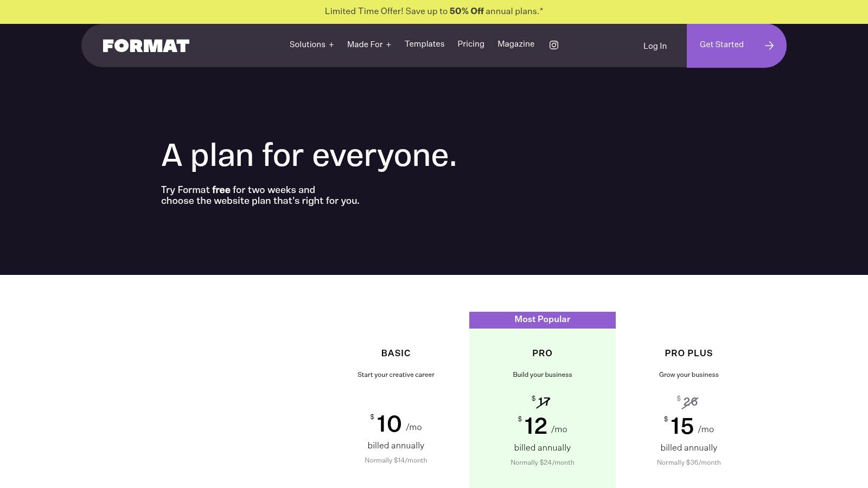The width and height of the screenshot is (868, 488).
Task: Click the crossed-out $26 price
Action: 688,402
